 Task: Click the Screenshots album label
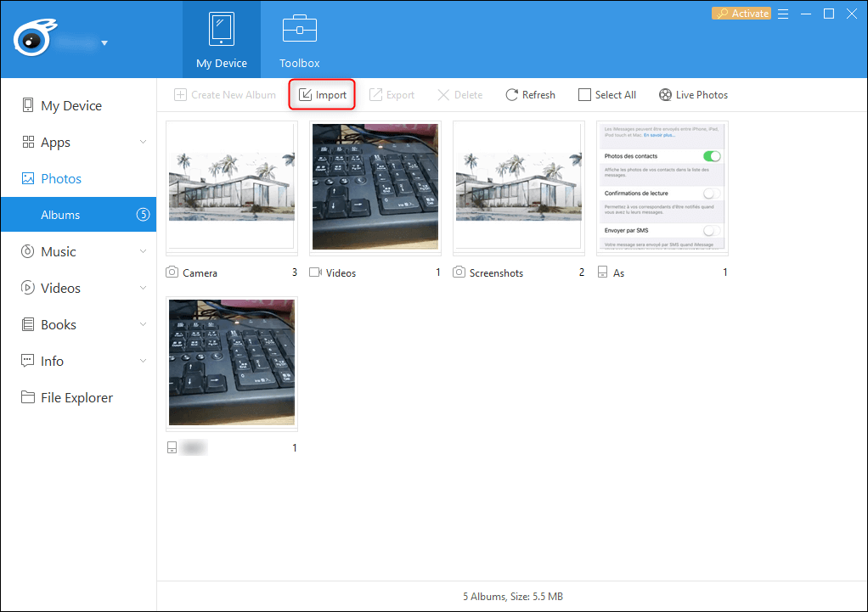pos(496,272)
